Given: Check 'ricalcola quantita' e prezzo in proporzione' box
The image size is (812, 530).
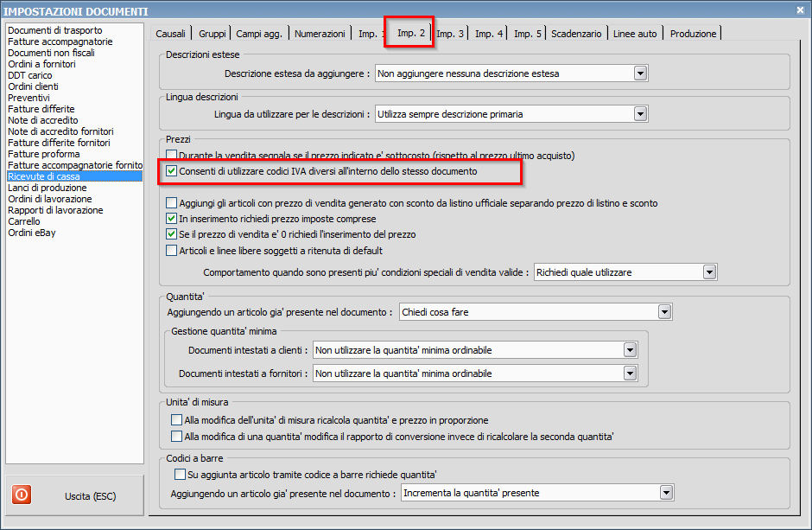Looking at the screenshot, I should [x=176, y=419].
